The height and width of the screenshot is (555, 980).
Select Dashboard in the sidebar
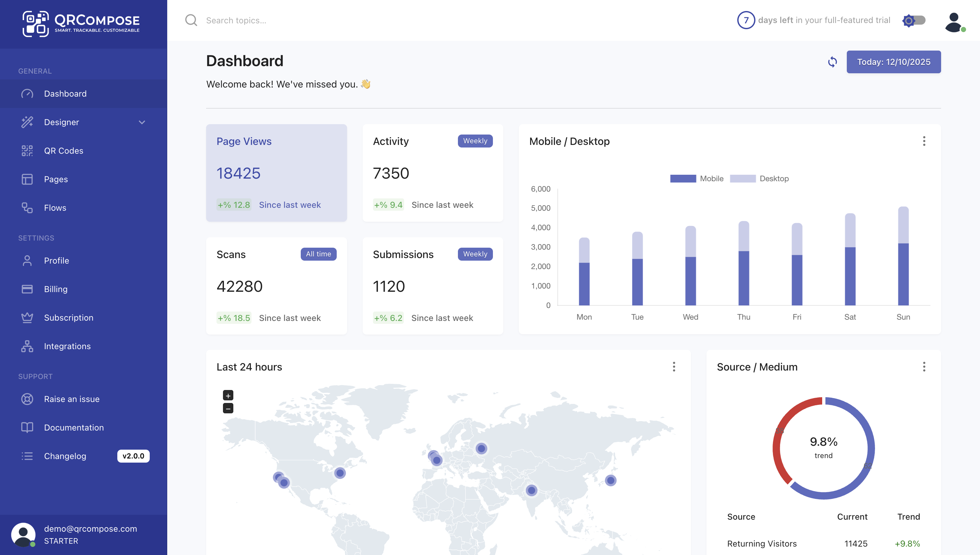click(x=65, y=93)
